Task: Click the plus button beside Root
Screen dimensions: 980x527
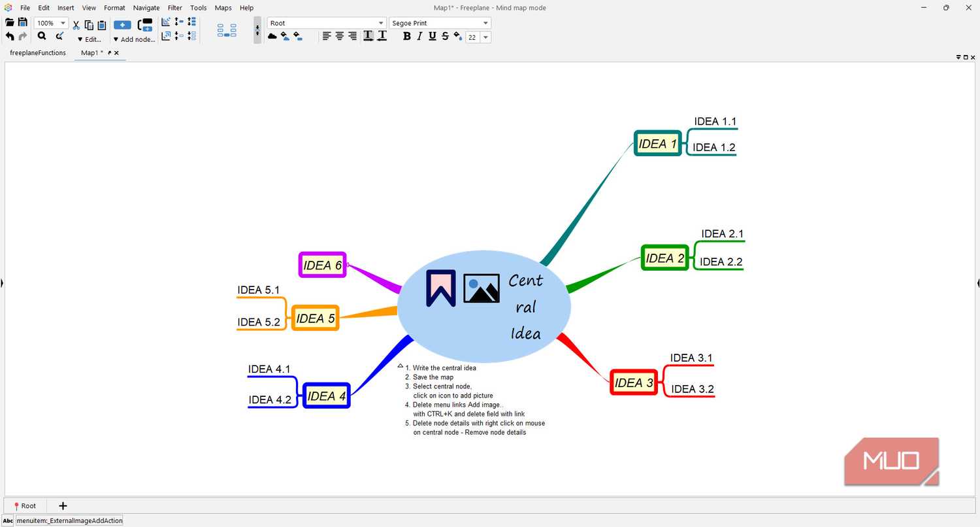Action: [63, 505]
